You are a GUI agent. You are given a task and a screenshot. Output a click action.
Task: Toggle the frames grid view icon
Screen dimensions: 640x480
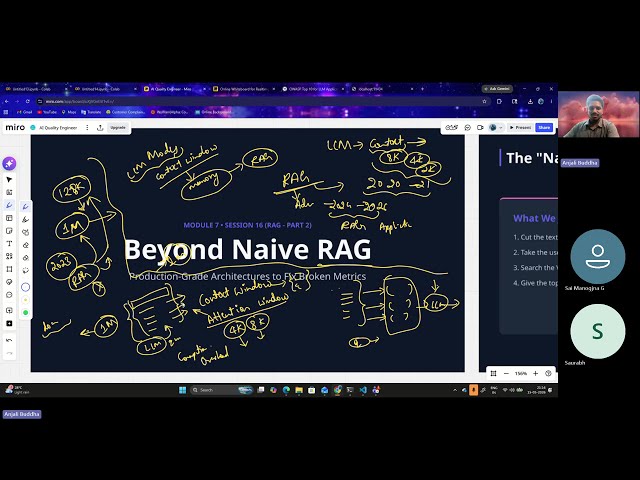click(493, 373)
